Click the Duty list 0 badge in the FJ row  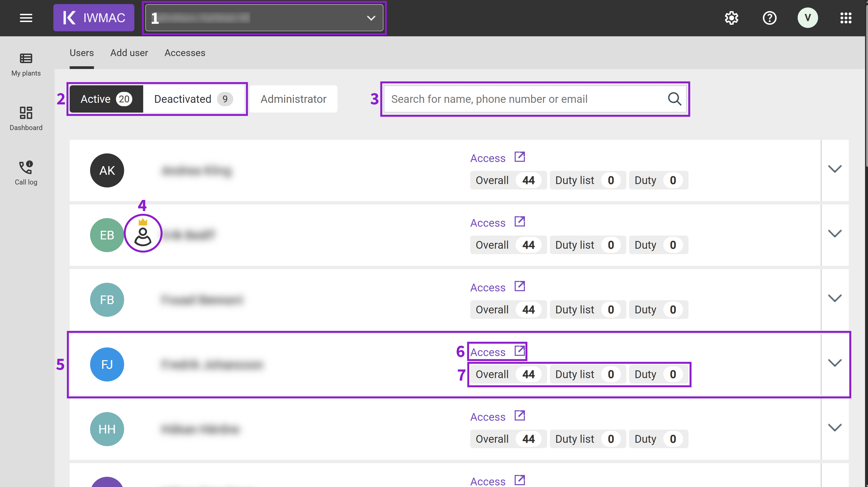click(x=588, y=374)
